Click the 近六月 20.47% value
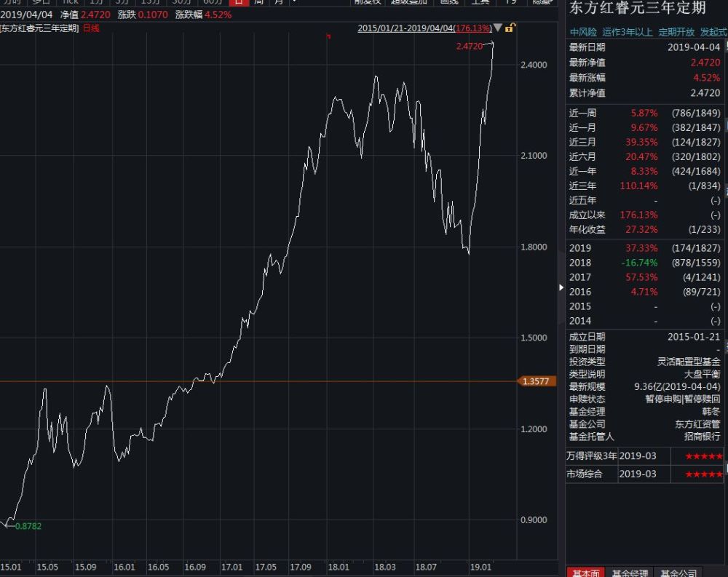Screen dimensions: 728x577 coord(641,156)
